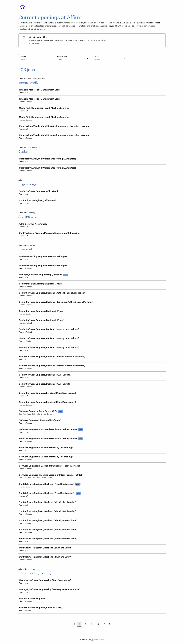Open Manager, Software Engineering (Identity) posting
184x644 pixels.
click(x=92, y=276)
